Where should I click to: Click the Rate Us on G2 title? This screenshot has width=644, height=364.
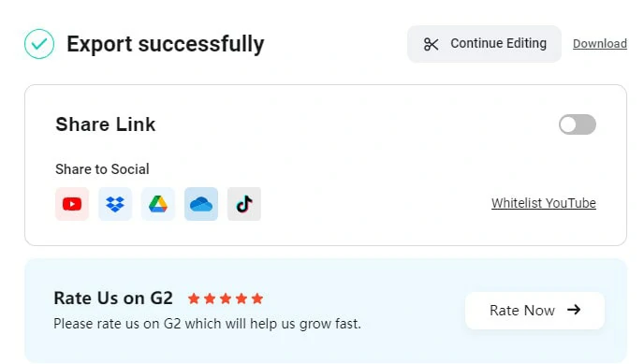coord(113,298)
